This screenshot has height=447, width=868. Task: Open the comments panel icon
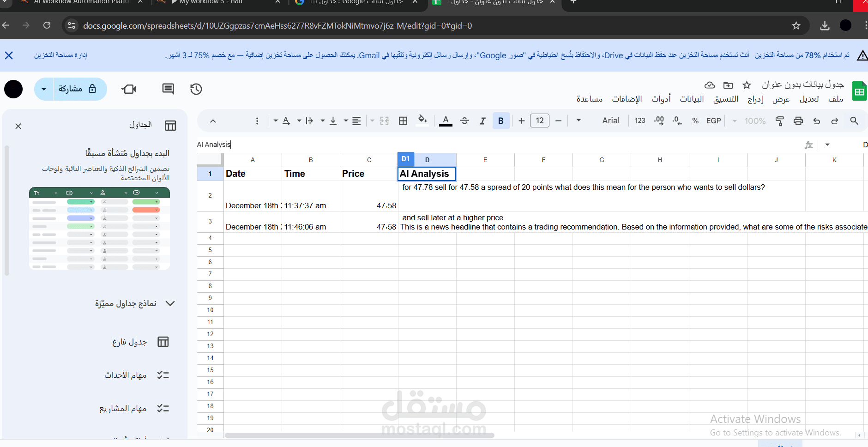click(x=168, y=89)
